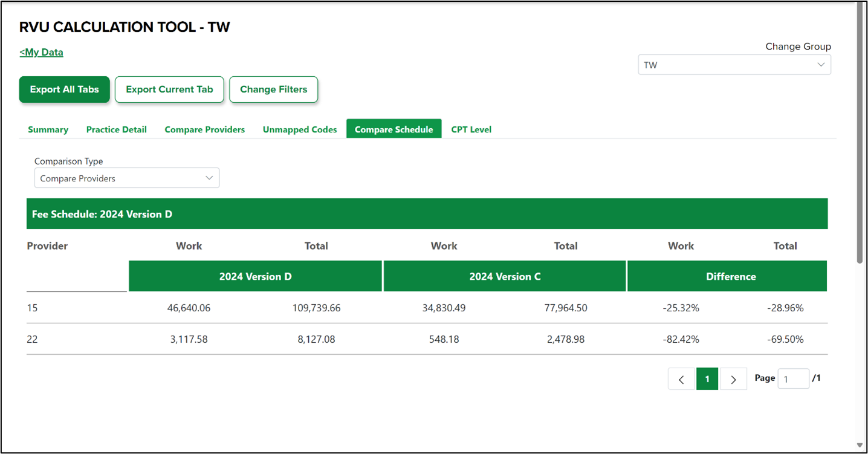Select the Compare Providers tab
Image resolution: width=868 pixels, height=454 pixels.
tap(204, 129)
